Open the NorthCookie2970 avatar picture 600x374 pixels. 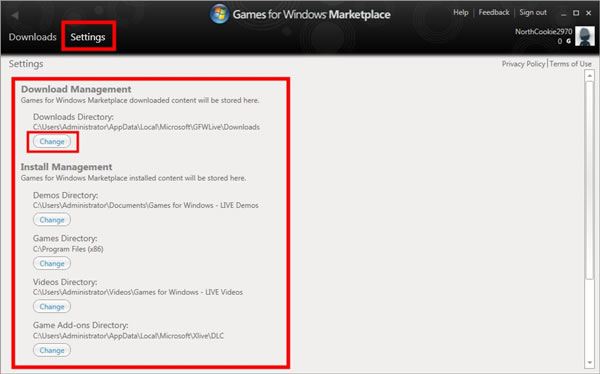[585, 36]
